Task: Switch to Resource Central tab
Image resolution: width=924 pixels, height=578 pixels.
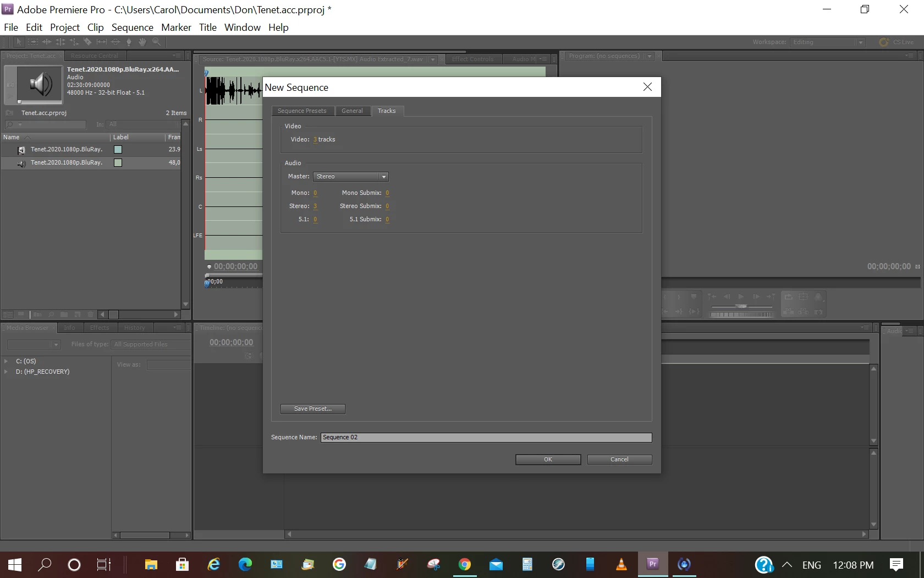Action: (x=94, y=56)
